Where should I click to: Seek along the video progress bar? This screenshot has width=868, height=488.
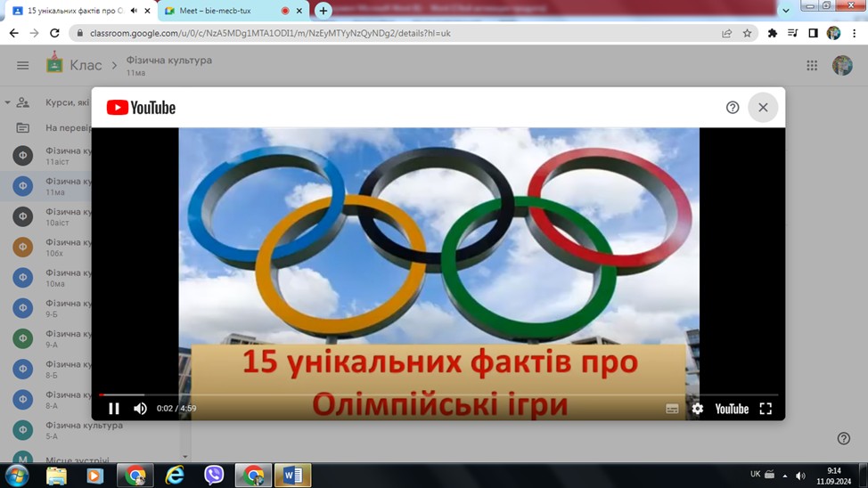coord(438,394)
